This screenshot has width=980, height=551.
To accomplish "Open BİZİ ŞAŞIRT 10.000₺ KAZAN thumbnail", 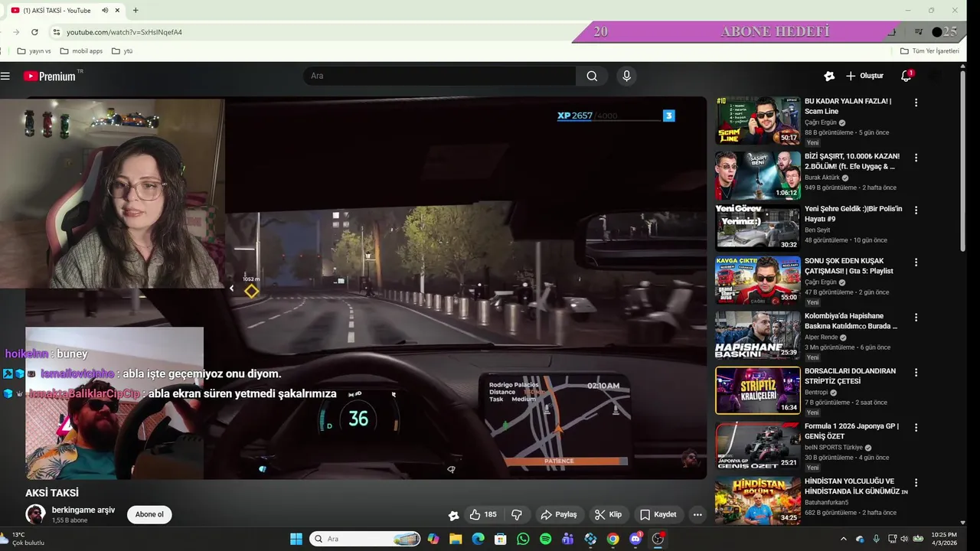I will point(758,175).
